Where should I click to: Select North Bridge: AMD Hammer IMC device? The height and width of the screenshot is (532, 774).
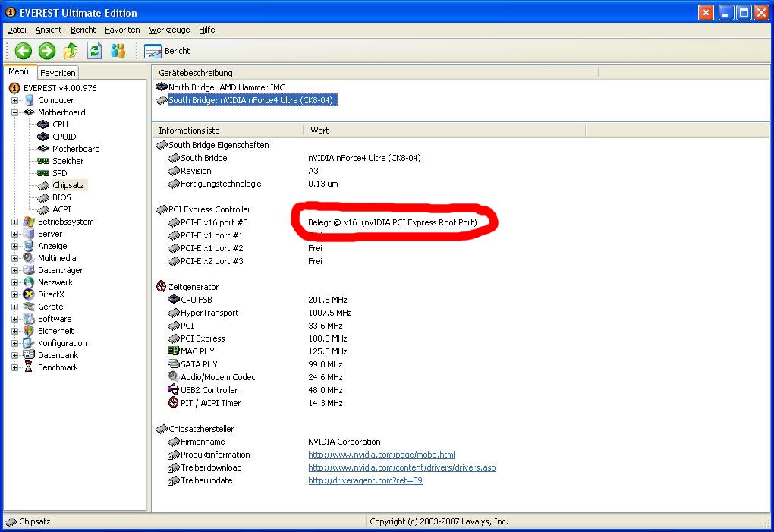point(227,87)
